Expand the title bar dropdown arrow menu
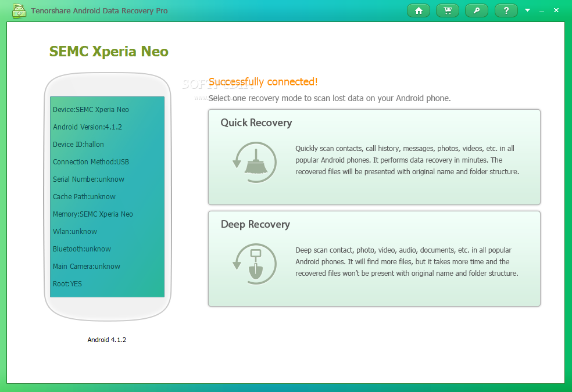This screenshot has width=572, height=392. coord(527,10)
